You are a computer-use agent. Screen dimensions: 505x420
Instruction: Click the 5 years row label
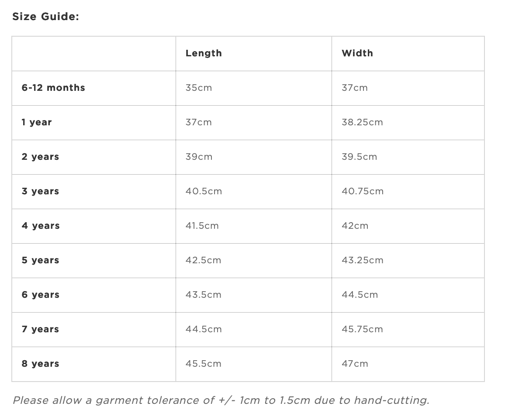(x=40, y=260)
